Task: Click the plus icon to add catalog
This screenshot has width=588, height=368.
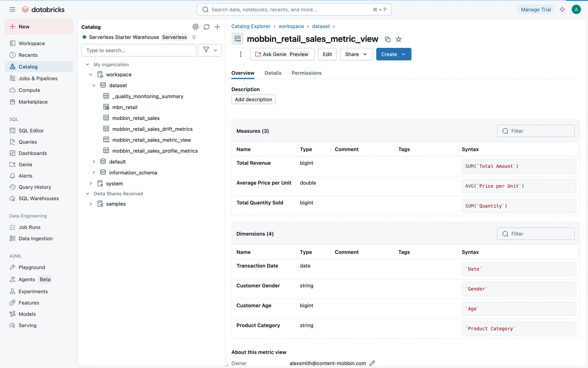Action: click(217, 27)
